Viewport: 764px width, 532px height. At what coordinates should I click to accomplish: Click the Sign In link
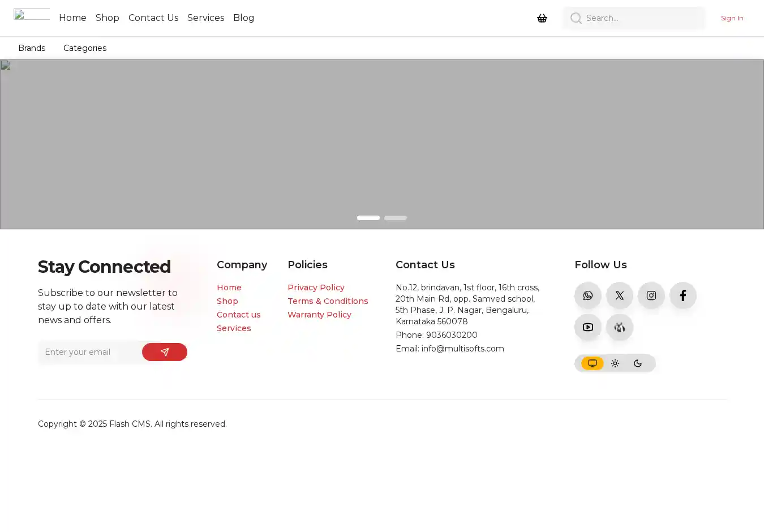[x=732, y=18]
